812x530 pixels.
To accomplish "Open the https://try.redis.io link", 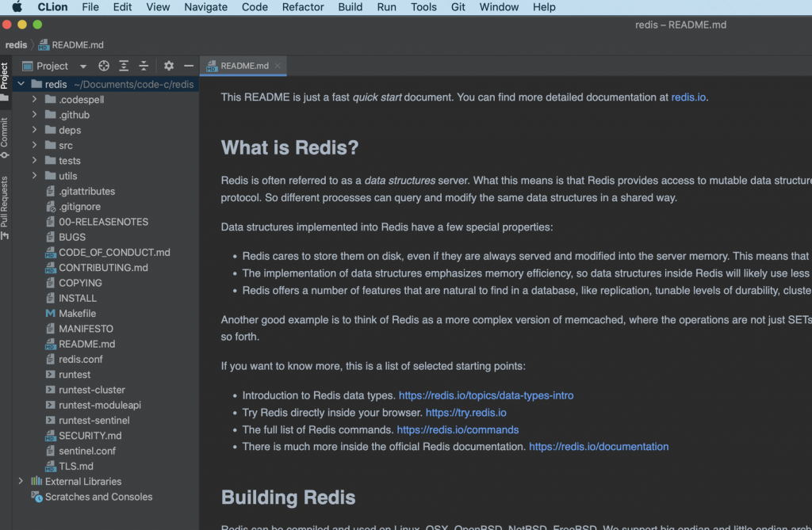I will (465, 413).
